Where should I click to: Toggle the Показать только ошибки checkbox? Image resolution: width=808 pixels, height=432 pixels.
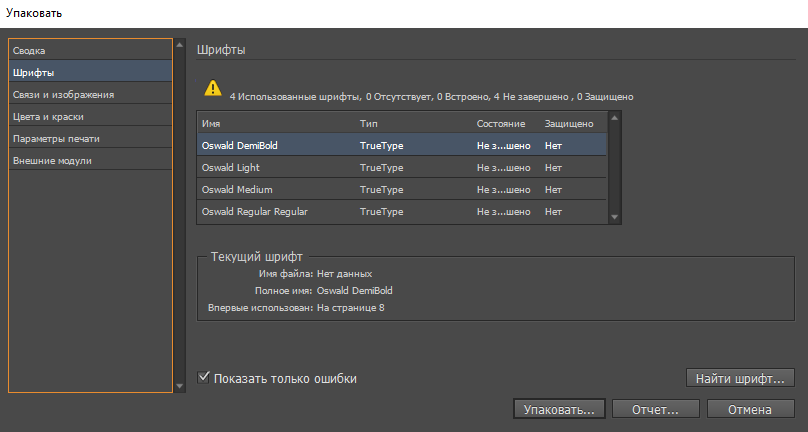point(205,378)
